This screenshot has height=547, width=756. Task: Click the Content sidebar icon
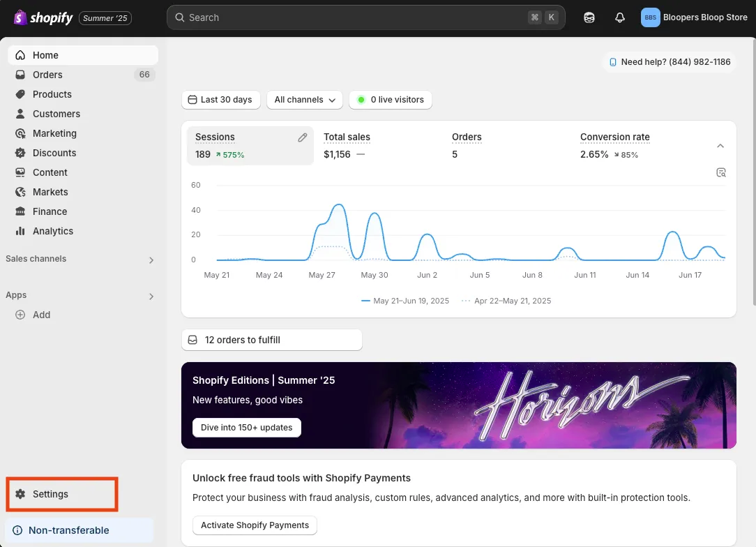pos(20,172)
